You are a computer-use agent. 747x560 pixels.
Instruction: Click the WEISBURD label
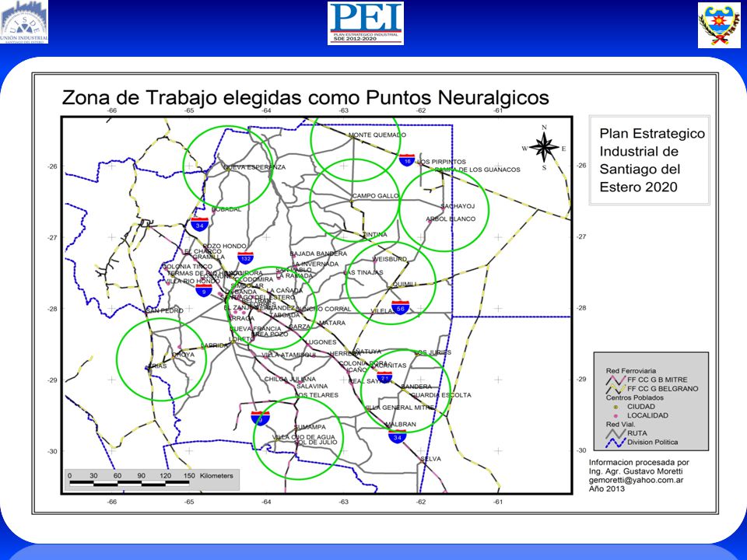coord(390,259)
